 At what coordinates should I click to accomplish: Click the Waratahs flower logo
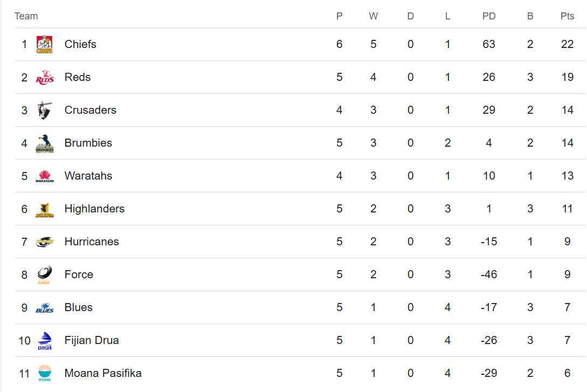coord(44,176)
